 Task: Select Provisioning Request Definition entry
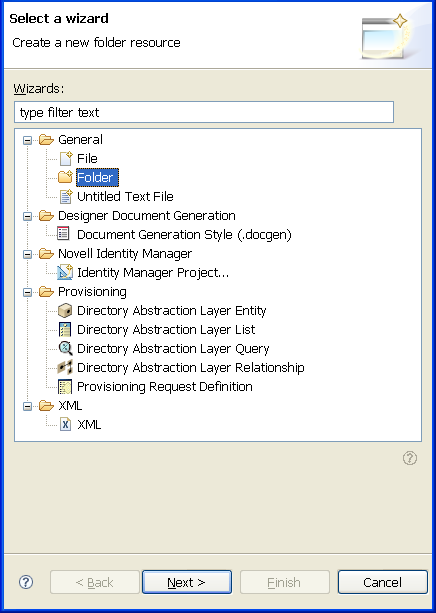[165, 387]
